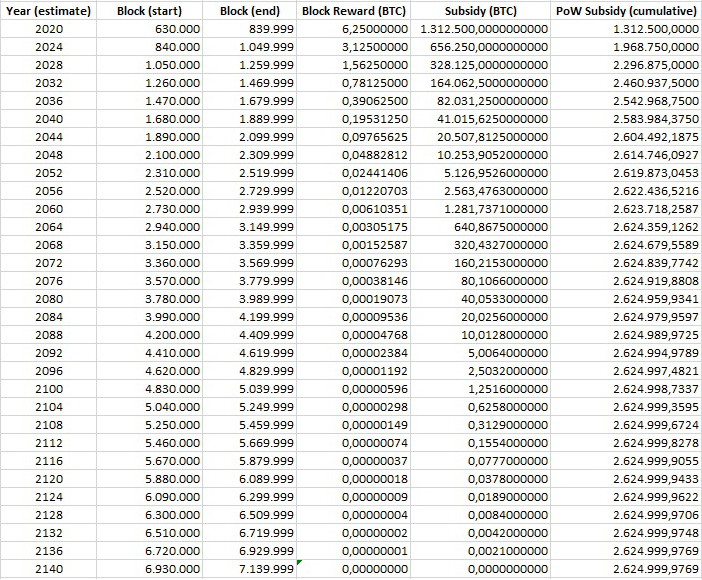Image resolution: width=702 pixels, height=580 pixels.
Task: Click the year cell 2136
Action: 48,551
